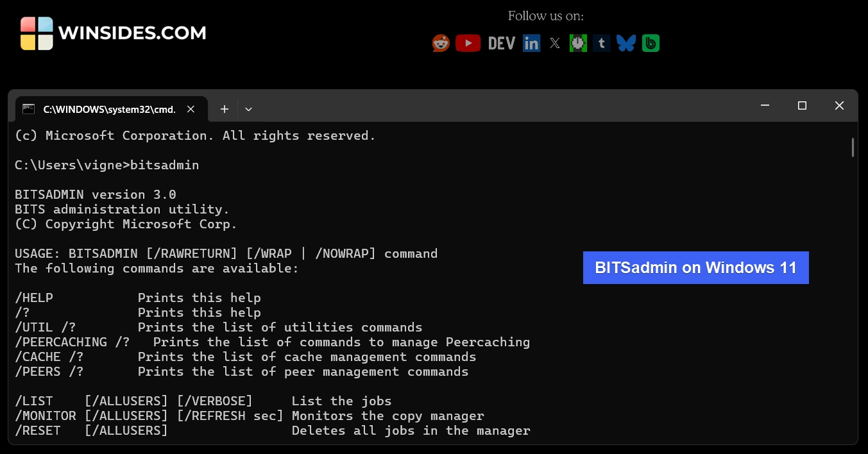Click the /CACHE /? command line
868x454 pixels.
click(x=246, y=357)
